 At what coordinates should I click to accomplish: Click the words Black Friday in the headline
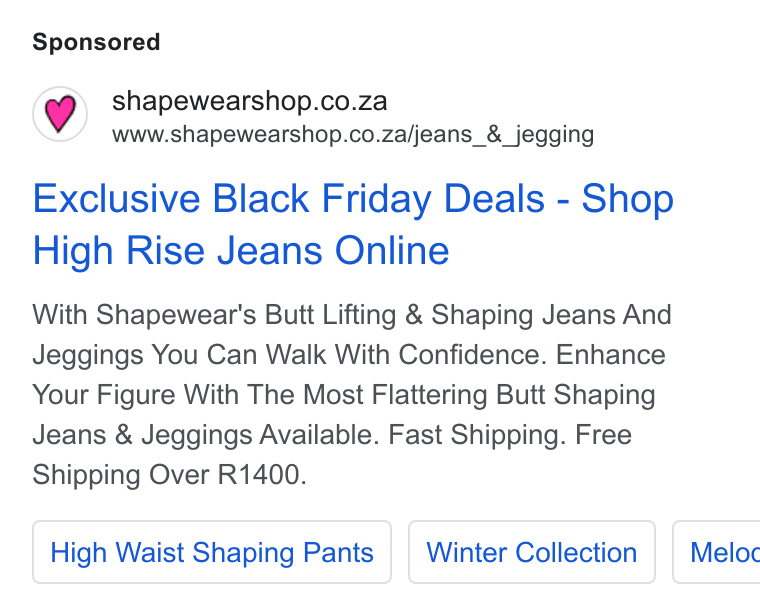[322, 198]
